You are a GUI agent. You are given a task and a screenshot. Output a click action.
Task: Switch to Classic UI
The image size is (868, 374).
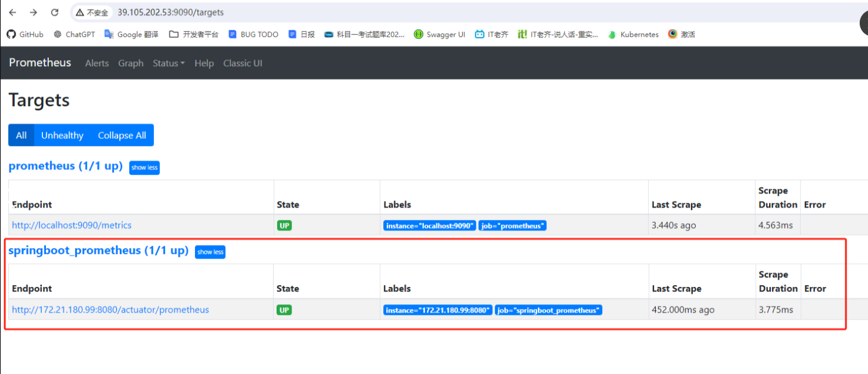(243, 63)
